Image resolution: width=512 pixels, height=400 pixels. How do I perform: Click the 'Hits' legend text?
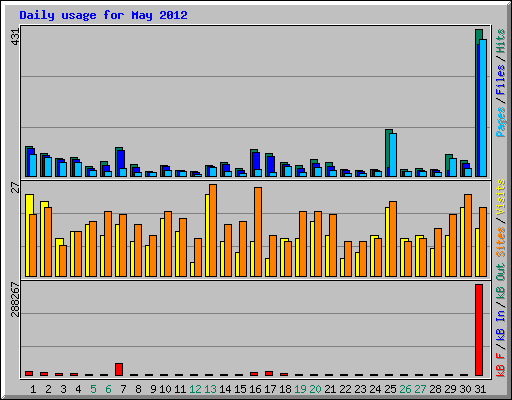501,41
